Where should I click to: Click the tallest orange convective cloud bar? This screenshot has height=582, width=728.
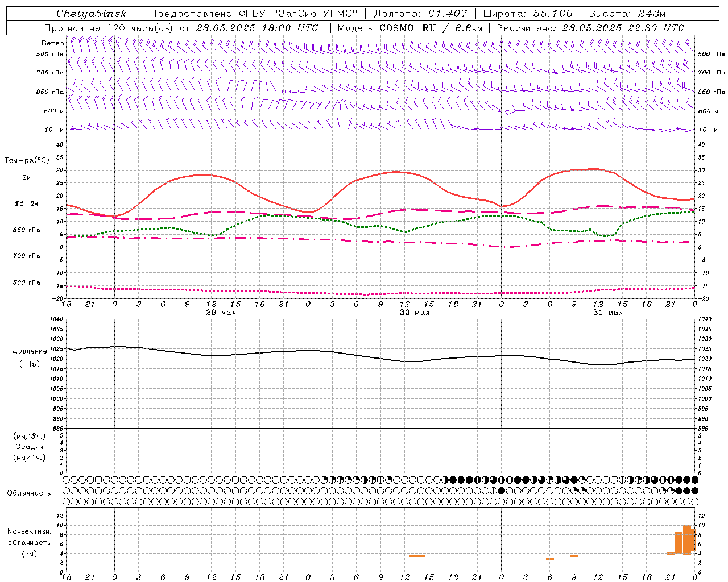click(687, 541)
